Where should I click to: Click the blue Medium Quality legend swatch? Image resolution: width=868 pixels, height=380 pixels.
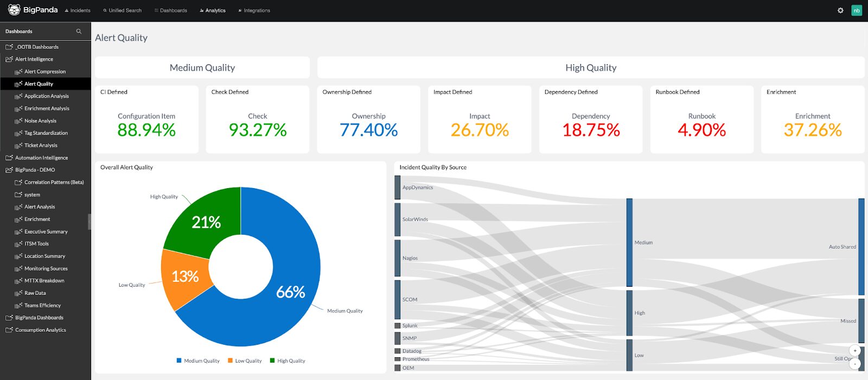(179, 360)
